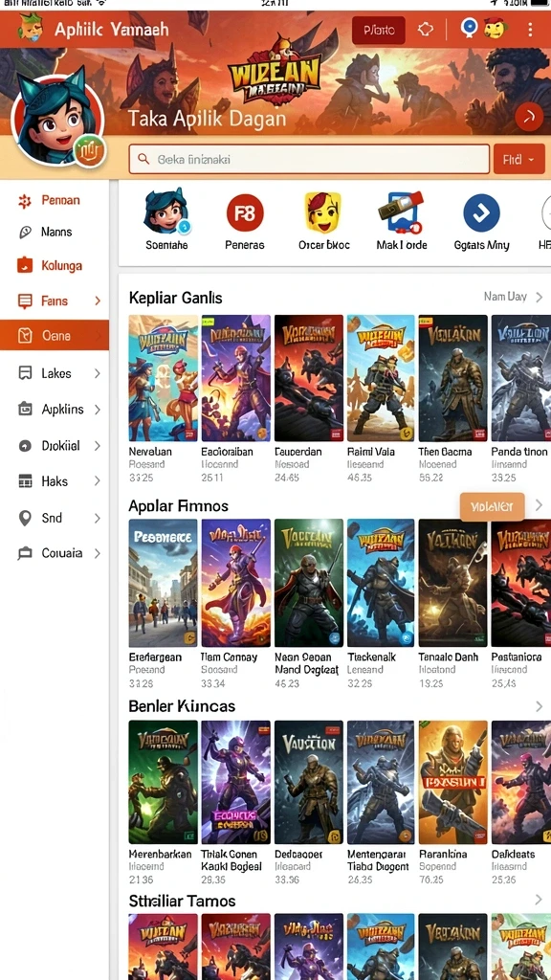Expand the Fains sidebar chevron
Image resolution: width=551 pixels, height=980 pixels.
point(98,301)
